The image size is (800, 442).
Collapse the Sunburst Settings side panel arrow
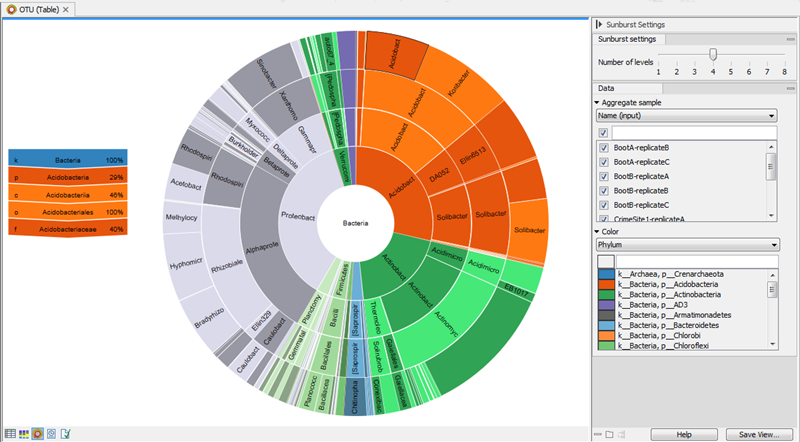[598, 24]
